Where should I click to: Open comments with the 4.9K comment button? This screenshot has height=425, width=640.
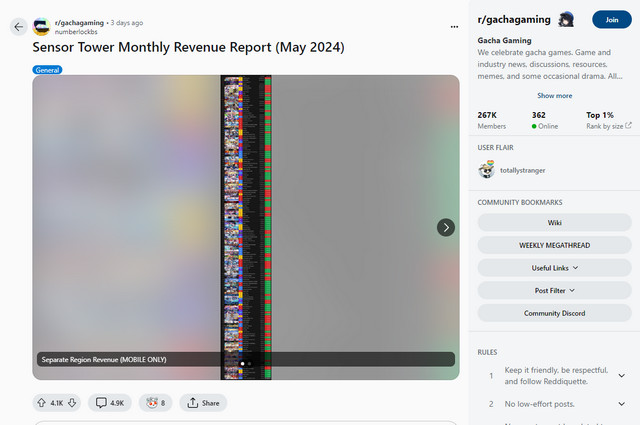[110, 403]
